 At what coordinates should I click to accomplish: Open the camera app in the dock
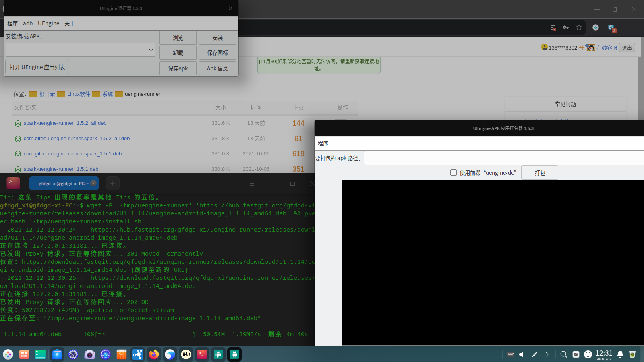coord(89,354)
